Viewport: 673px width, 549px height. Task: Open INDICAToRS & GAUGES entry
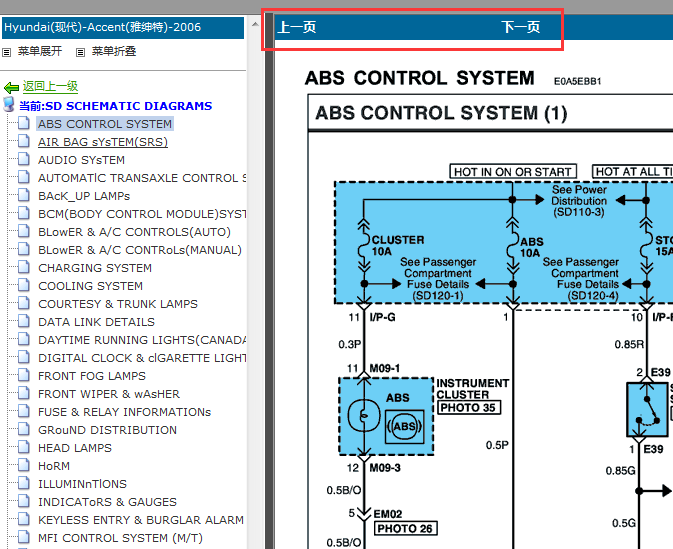(x=107, y=503)
